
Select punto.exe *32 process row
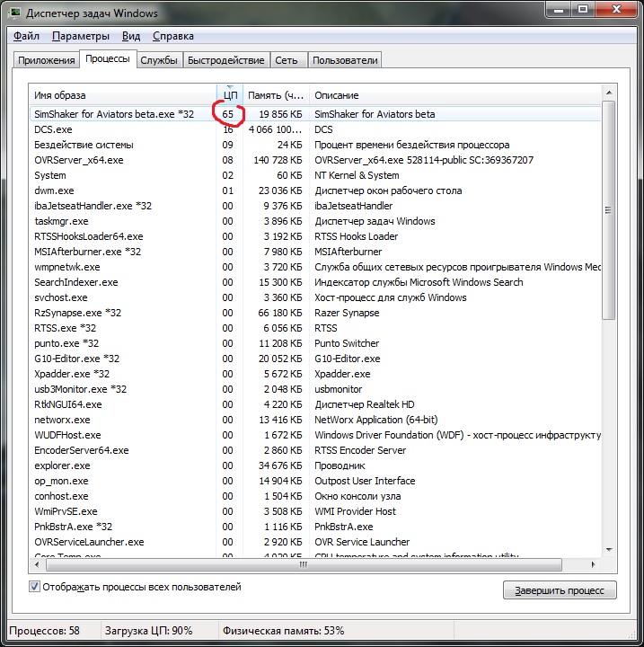click(315, 343)
